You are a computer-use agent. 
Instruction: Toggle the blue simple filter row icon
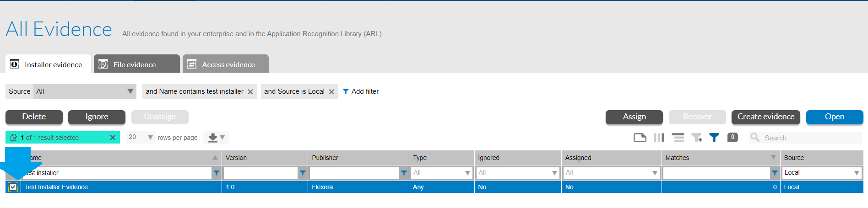tap(714, 138)
